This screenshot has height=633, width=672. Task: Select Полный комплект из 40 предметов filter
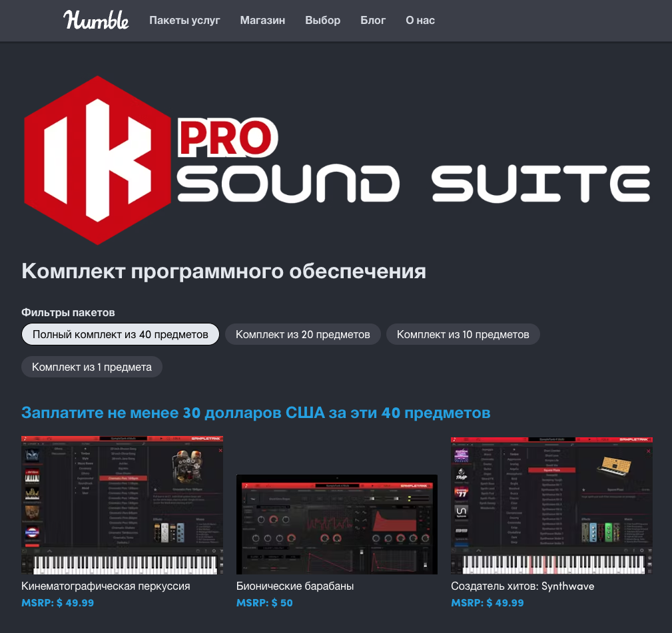[x=121, y=334]
